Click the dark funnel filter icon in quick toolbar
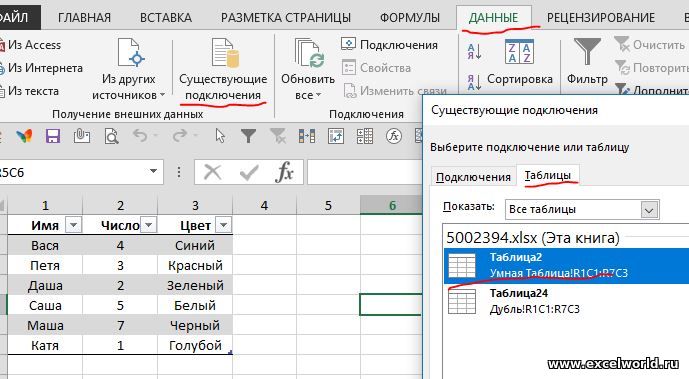This screenshot has width=689, height=379. click(x=248, y=136)
